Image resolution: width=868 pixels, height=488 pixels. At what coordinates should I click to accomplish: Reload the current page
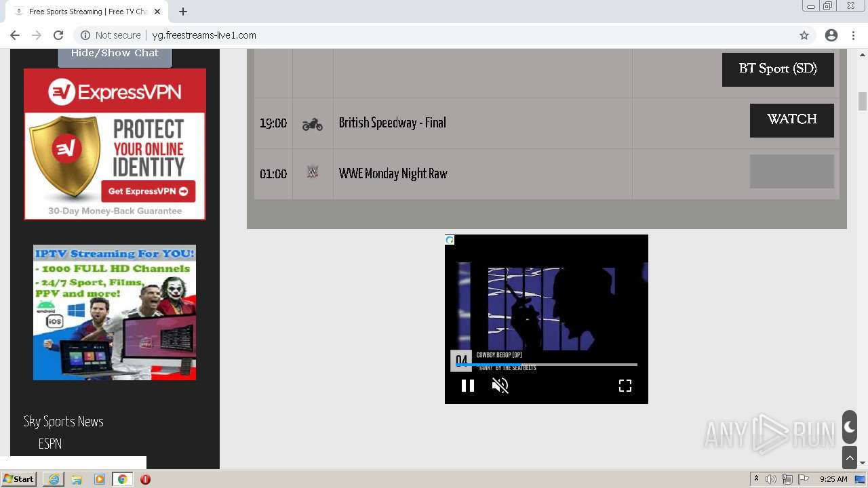pyautogui.click(x=58, y=35)
